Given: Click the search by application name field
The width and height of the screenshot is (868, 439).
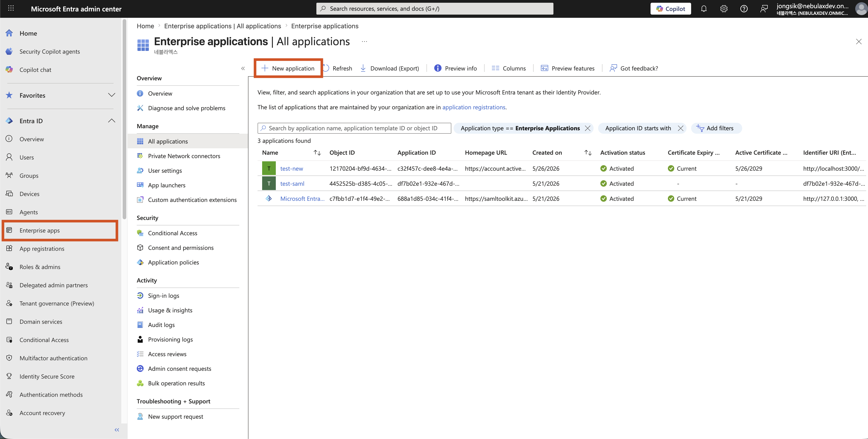Looking at the screenshot, I should tap(354, 128).
